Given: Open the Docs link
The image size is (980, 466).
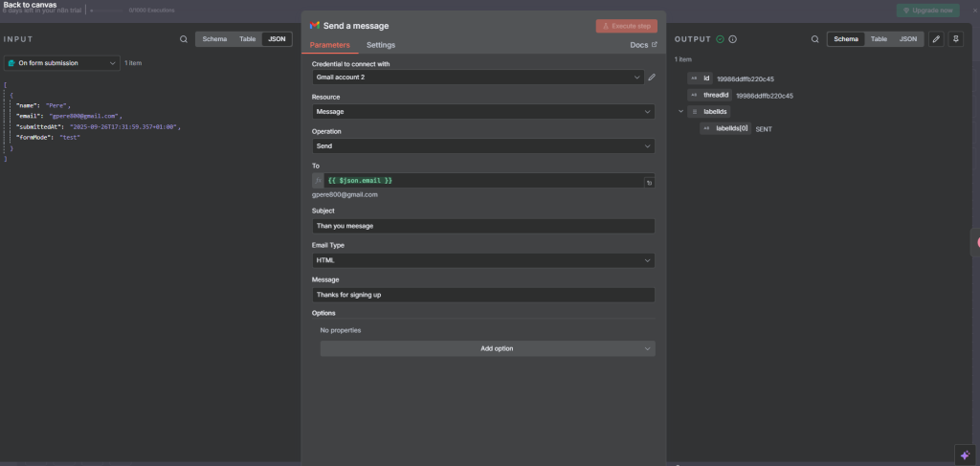Looking at the screenshot, I should [x=643, y=45].
